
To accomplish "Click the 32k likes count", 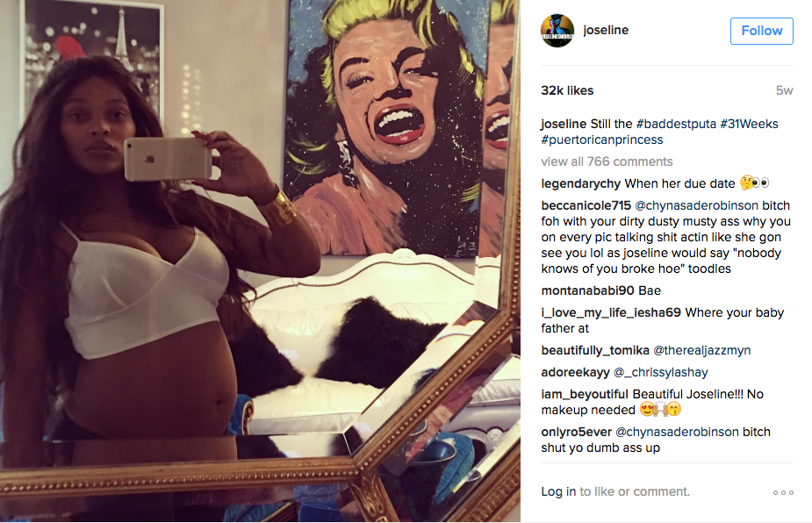I will click(567, 90).
